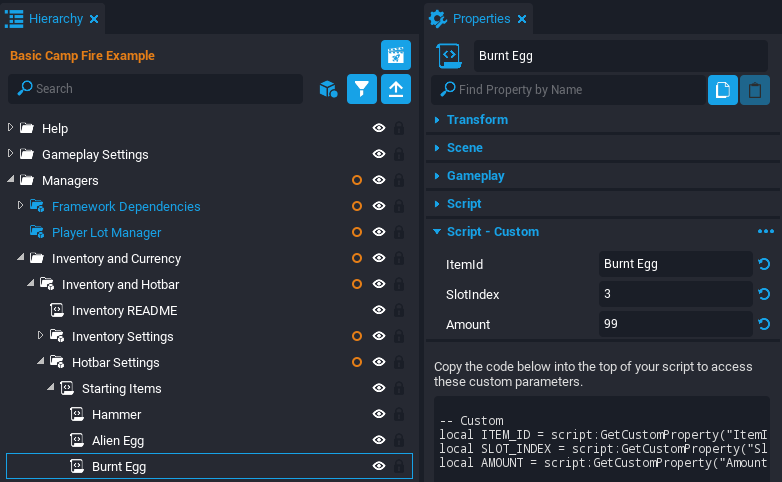Click the SlotIndex value field
This screenshot has height=482, width=782.
pyautogui.click(x=675, y=294)
